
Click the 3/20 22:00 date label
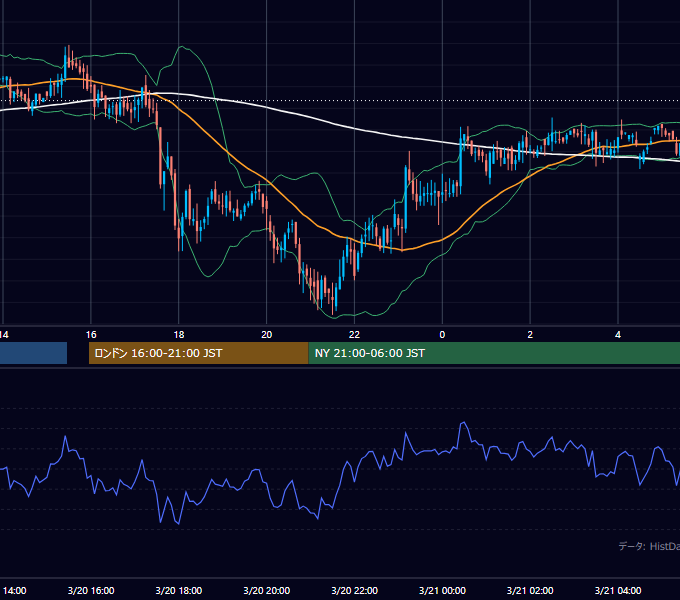(354, 590)
